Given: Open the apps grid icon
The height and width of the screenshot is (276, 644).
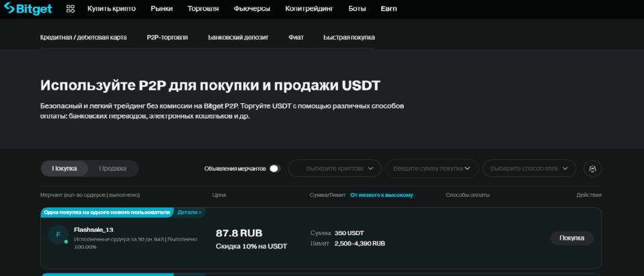Looking at the screenshot, I should pyautogui.click(x=70, y=9).
